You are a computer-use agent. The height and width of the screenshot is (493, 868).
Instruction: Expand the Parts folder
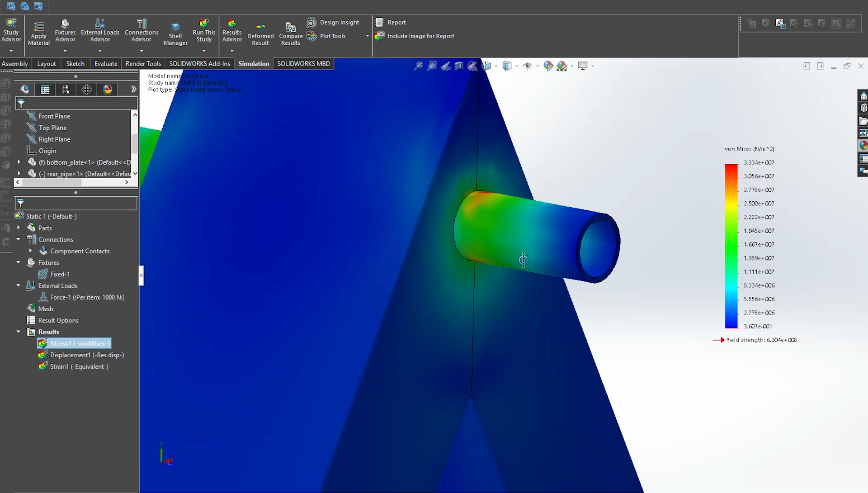19,228
